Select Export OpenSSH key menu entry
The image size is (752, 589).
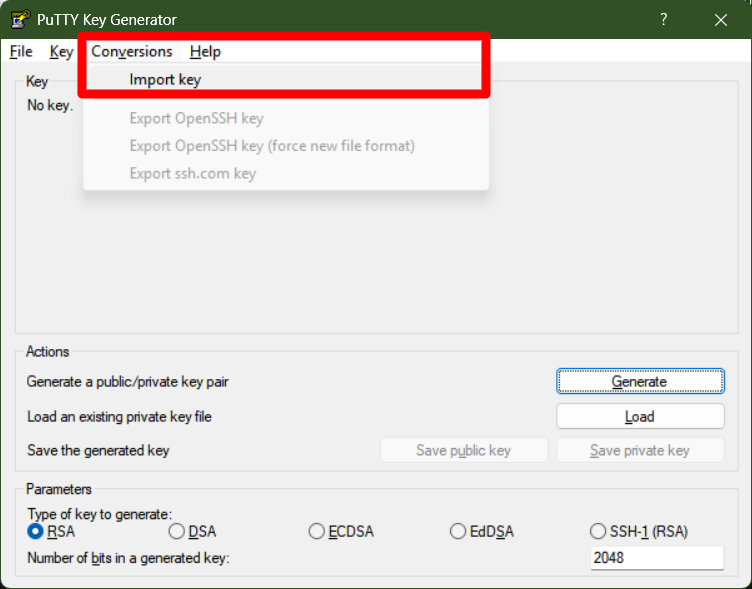click(x=286, y=118)
